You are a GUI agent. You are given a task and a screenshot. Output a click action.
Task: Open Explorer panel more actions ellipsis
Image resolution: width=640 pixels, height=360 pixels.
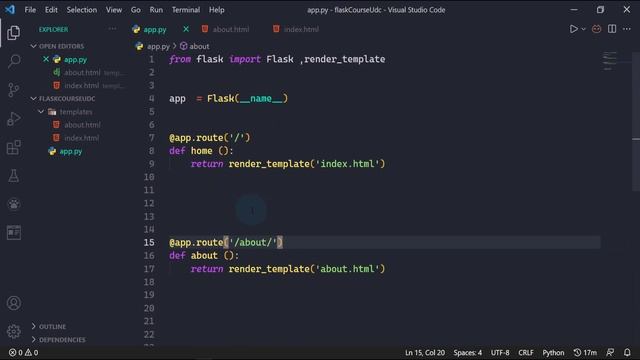112,29
